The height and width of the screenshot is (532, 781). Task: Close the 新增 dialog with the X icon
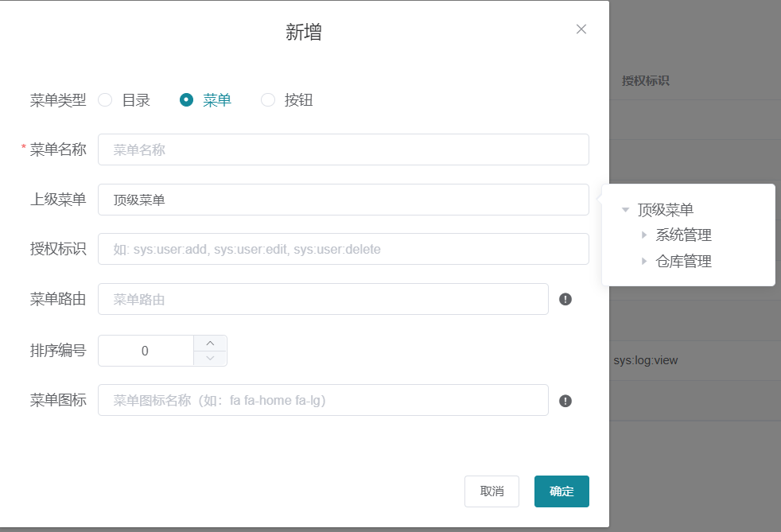click(x=581, y=29)
